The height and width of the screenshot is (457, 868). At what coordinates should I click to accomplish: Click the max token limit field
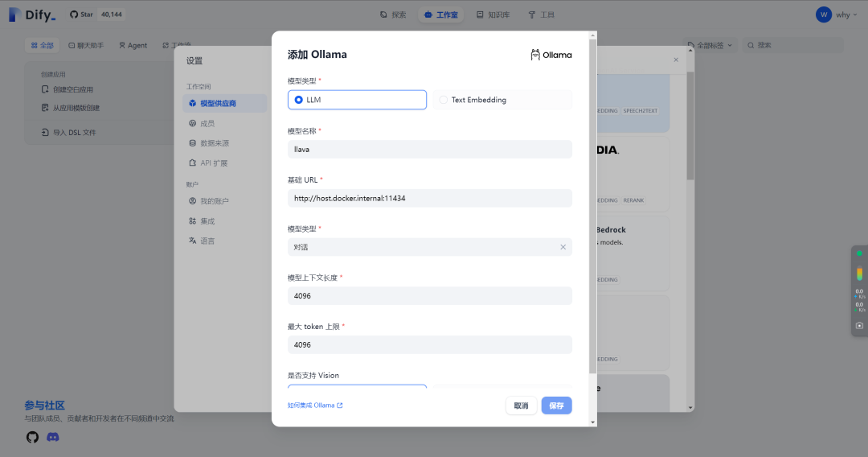point(429,344)
